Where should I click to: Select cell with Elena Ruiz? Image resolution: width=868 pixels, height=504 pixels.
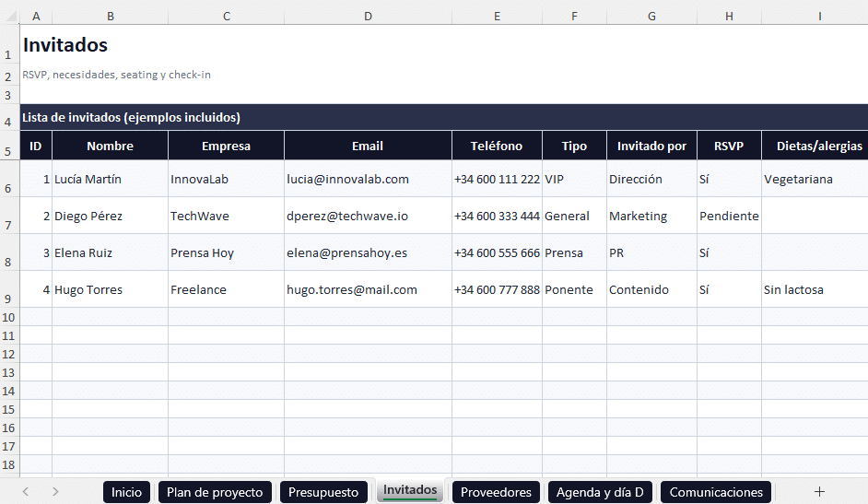click(111, 252)
